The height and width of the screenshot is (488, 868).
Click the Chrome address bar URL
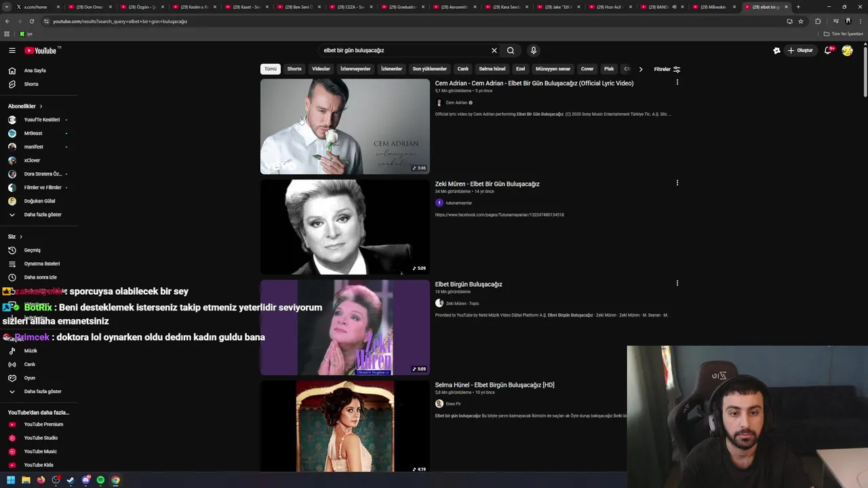(x=120, y=21)
